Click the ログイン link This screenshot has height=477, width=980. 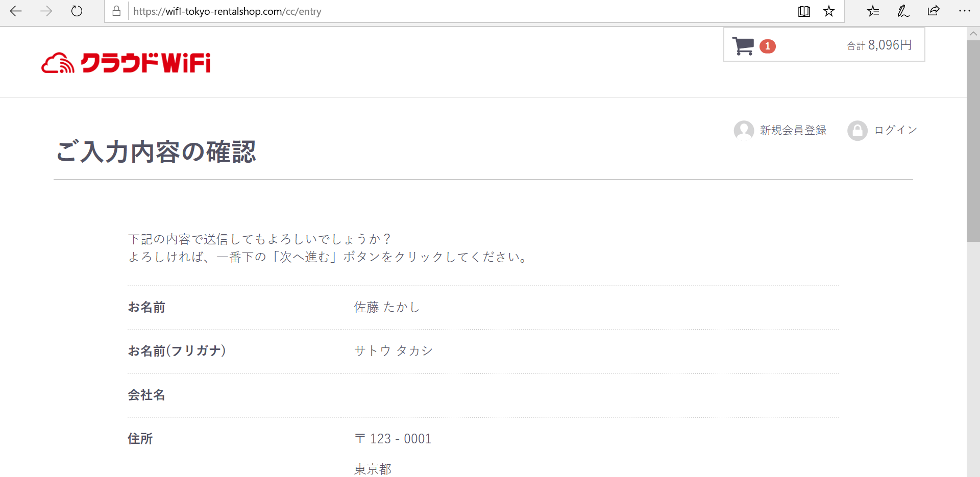(x=895, y=131)
